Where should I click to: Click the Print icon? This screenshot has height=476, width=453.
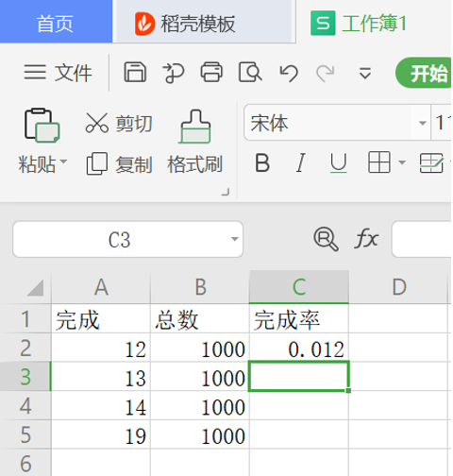(211, 73)
